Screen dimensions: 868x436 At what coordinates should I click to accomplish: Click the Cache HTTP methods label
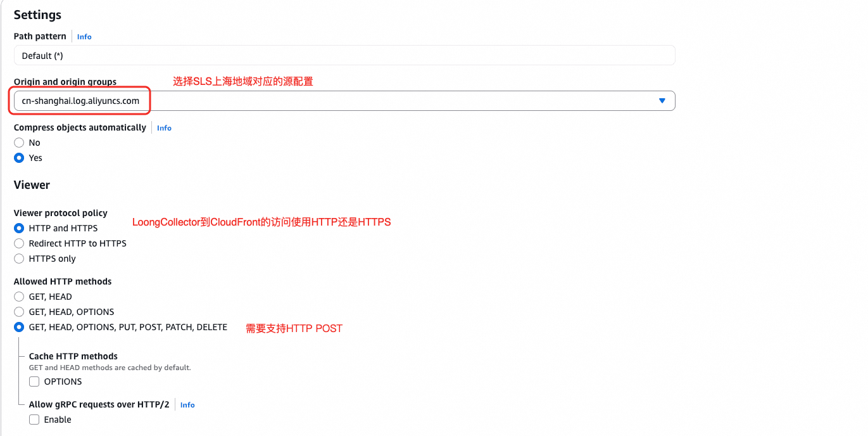click(73, 356)
